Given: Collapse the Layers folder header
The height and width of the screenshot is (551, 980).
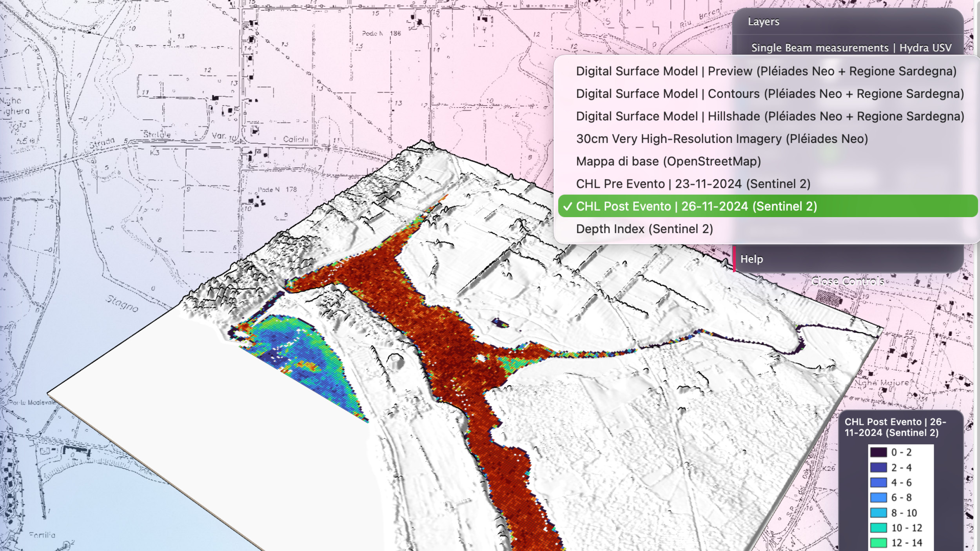Looking at the screenshot, I should [763, 22].
